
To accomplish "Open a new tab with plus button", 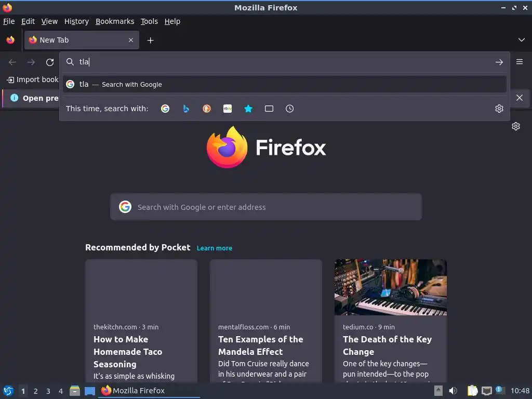I will [150, 41].
